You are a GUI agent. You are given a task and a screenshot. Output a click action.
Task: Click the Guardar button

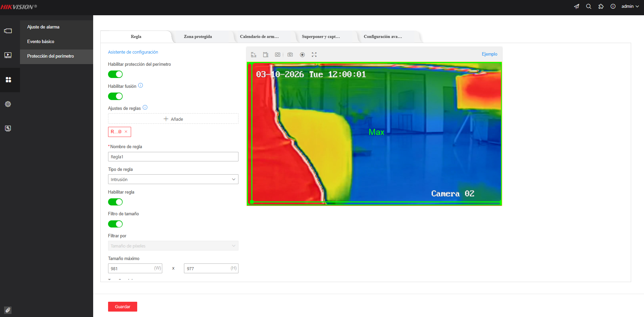(123, 306)
